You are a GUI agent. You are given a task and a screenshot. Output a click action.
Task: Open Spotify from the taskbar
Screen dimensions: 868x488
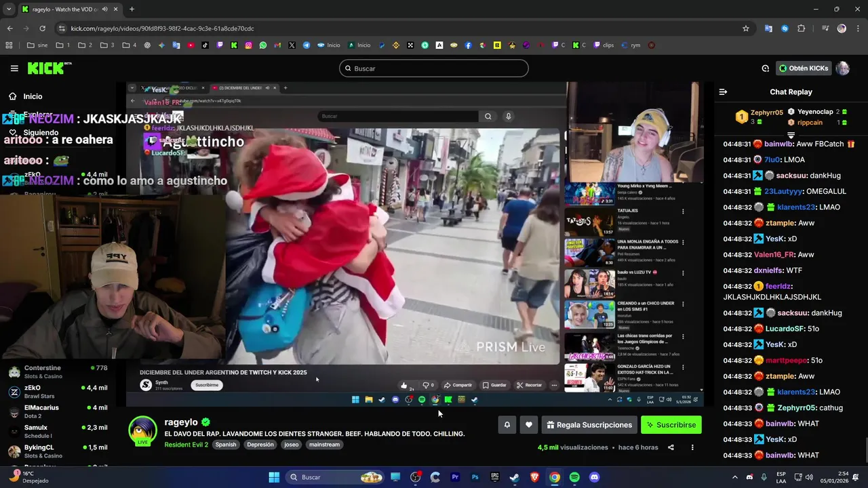click(x=574, y=477)
